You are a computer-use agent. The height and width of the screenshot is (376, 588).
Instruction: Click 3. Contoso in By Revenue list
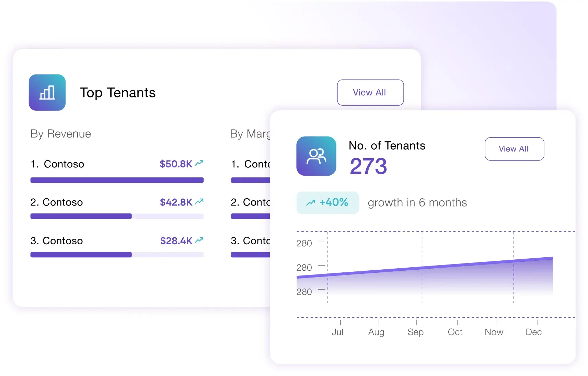click(57, 241)
